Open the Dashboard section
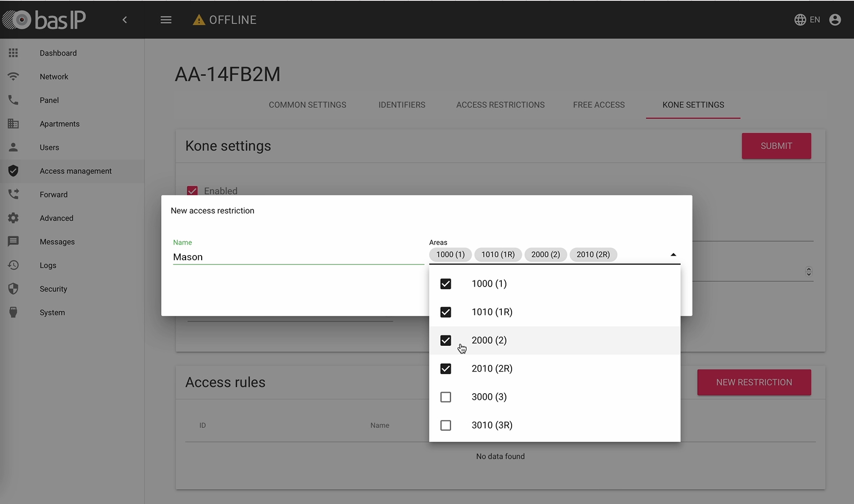Image resolution: width=854 pixels, height=504 pixels. 58,53
